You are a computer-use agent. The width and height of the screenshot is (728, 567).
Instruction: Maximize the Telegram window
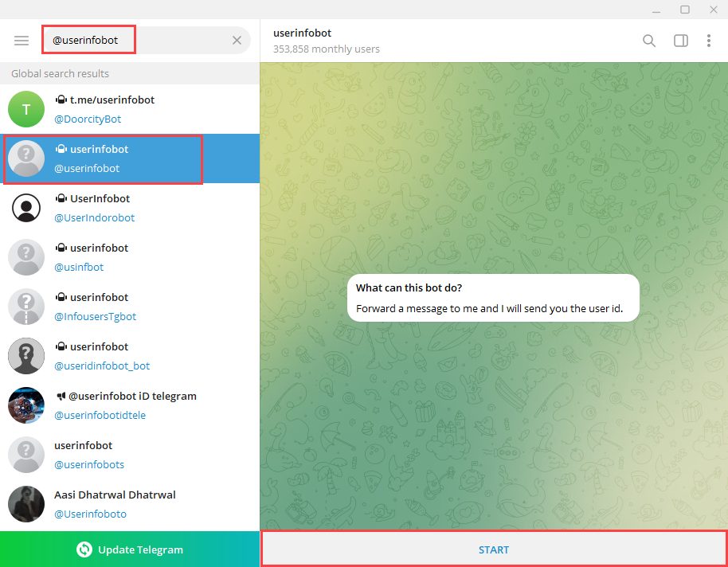(x=685, y=10)
